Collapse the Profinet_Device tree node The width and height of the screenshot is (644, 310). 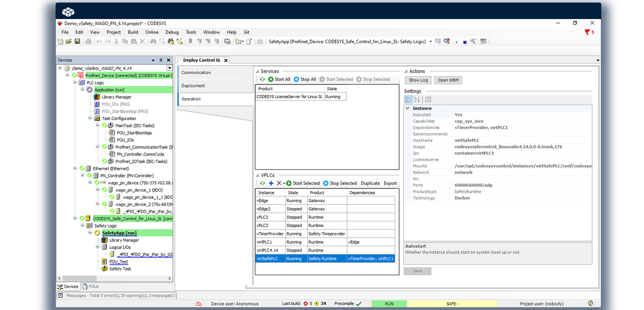pos(68,76)
